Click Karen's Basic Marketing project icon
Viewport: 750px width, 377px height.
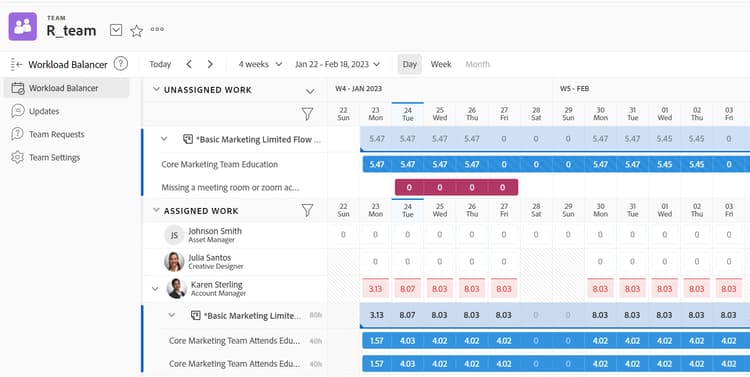(x=196, y=315)
